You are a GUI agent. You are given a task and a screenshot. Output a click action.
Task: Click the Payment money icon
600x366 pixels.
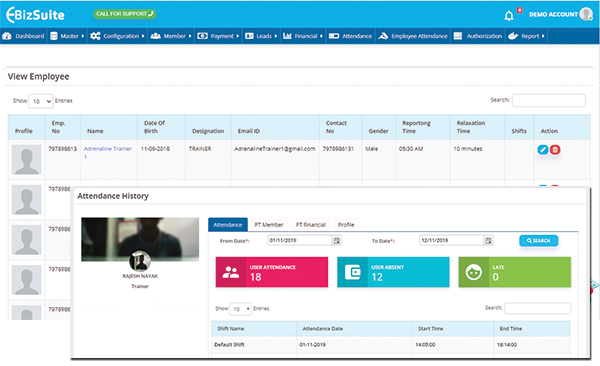202,36
